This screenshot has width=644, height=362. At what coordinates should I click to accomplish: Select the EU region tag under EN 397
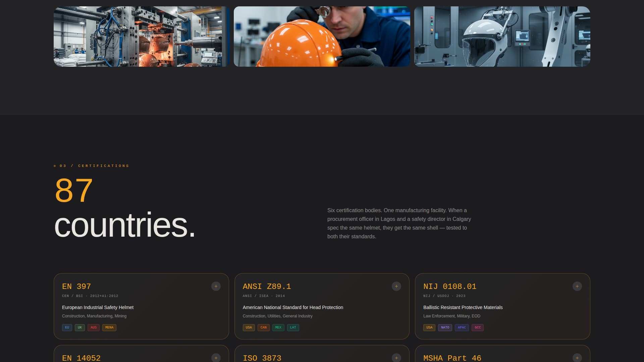(x=67, y=327)
